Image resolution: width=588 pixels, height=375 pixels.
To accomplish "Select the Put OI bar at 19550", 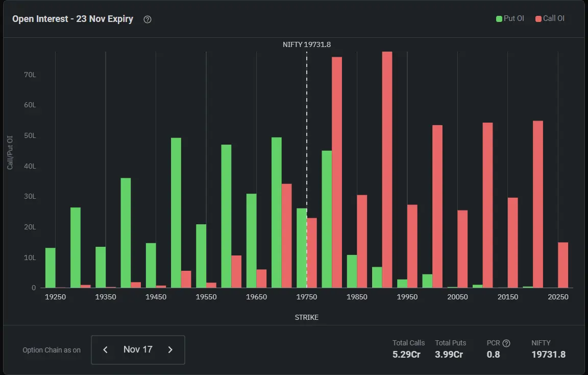I will tap(201, 256).
